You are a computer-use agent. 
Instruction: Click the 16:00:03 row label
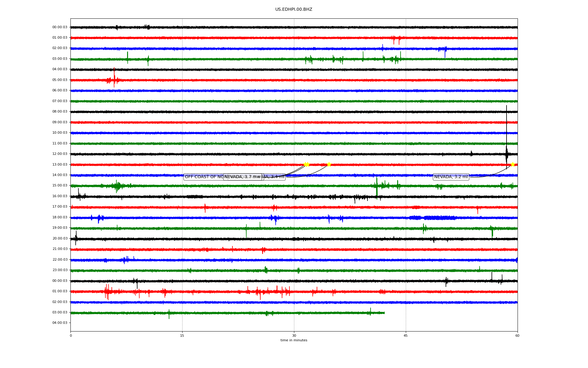click(x=60, y=196)
